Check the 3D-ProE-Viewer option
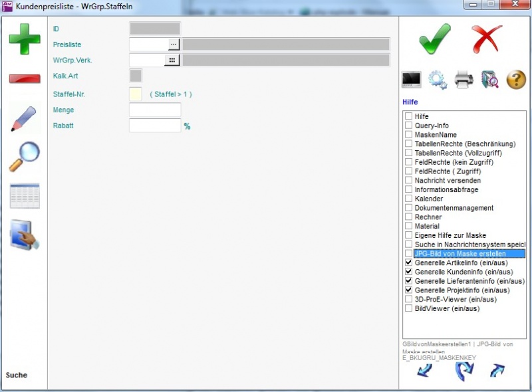532x392 pixels. [x=409, y=300]
